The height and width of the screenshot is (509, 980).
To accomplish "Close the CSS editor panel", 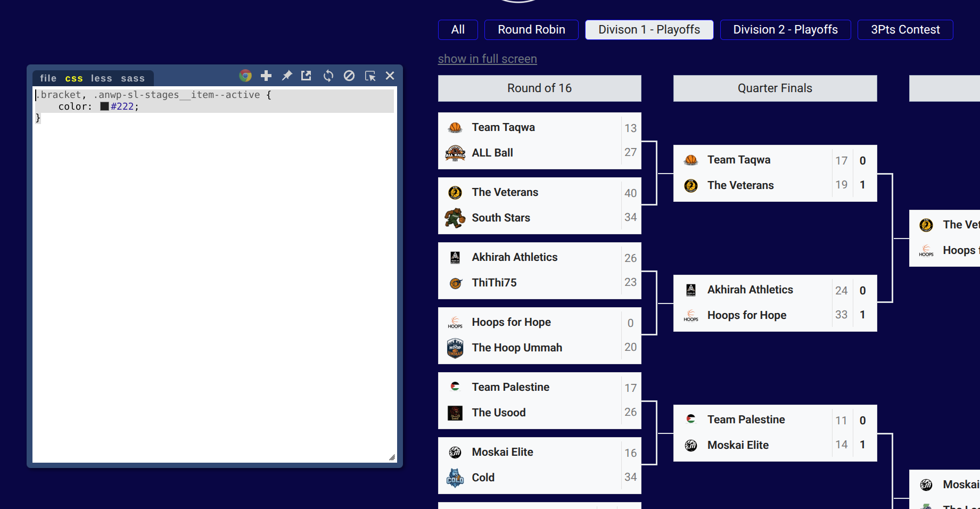I will coord(390,76).
